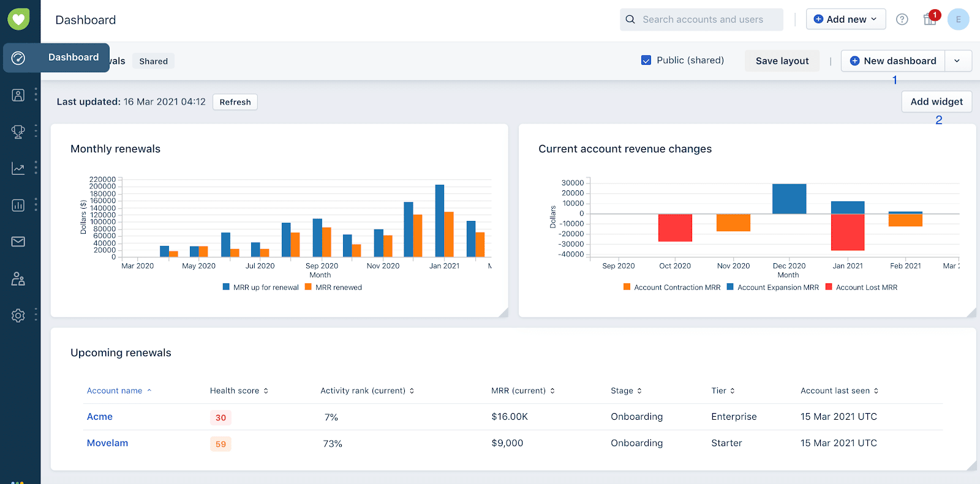Click the green heart logo icon
Image resolution: width=980 pixels, height=484 pixels.
coord(18,20)
